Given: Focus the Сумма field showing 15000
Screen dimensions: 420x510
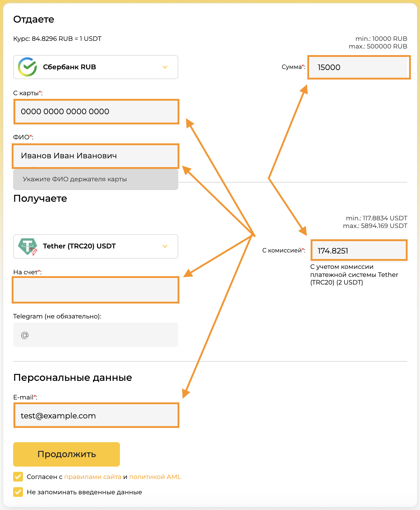Looking at the screenshot, I should coord(359,67).
